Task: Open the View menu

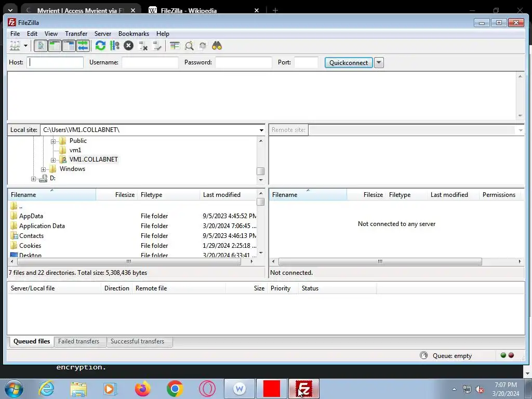Action: (51, 34)
